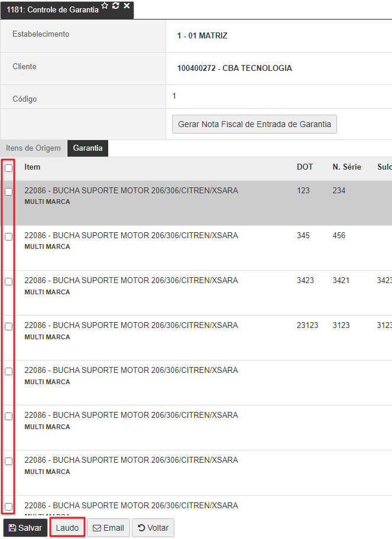This screenshot has width=392, height=539.
Task: Select the Garantia tab
Action: [88, 148]
